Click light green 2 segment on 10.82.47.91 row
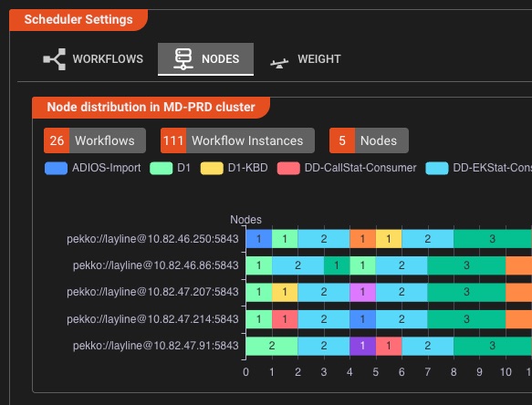The image size is (532, 405). click(272, 346)
